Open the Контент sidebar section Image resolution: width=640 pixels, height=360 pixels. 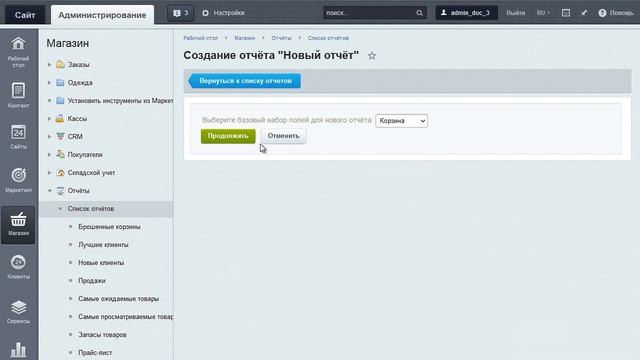point(18,95)
